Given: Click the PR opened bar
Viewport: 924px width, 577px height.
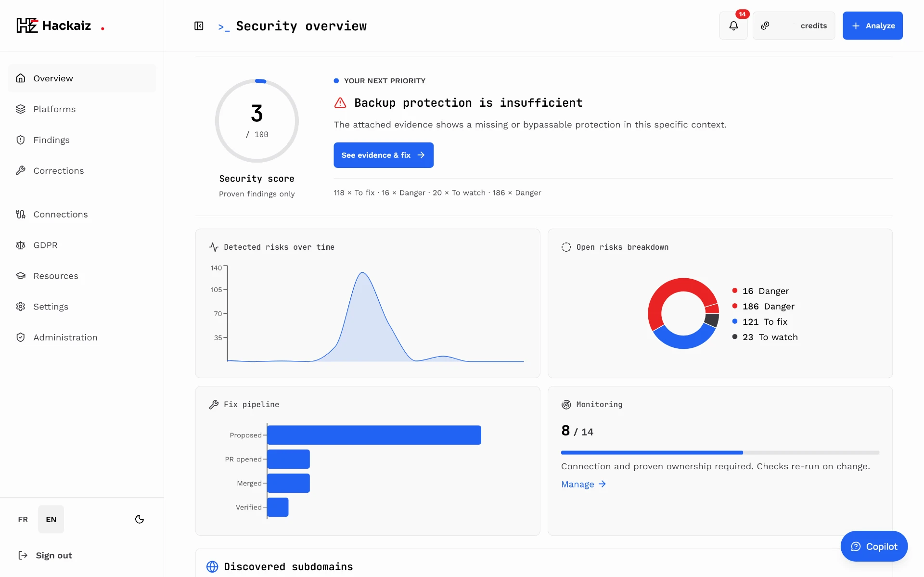Looking at the screenshot, I should (288, 459).
